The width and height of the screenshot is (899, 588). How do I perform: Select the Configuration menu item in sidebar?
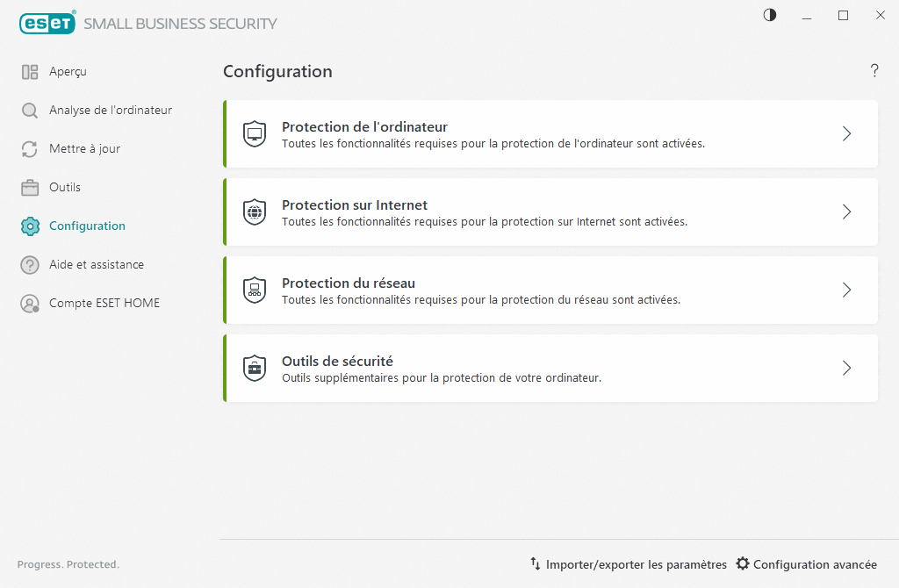[87, 226]
